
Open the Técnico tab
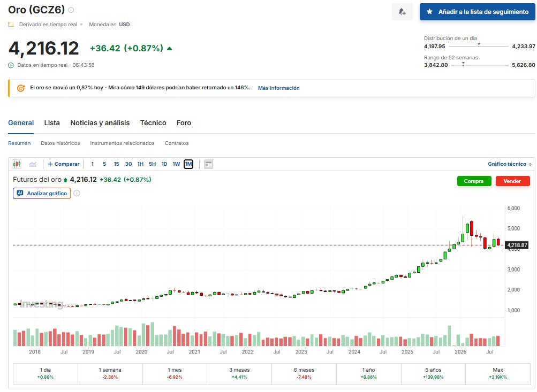(153, 123)
